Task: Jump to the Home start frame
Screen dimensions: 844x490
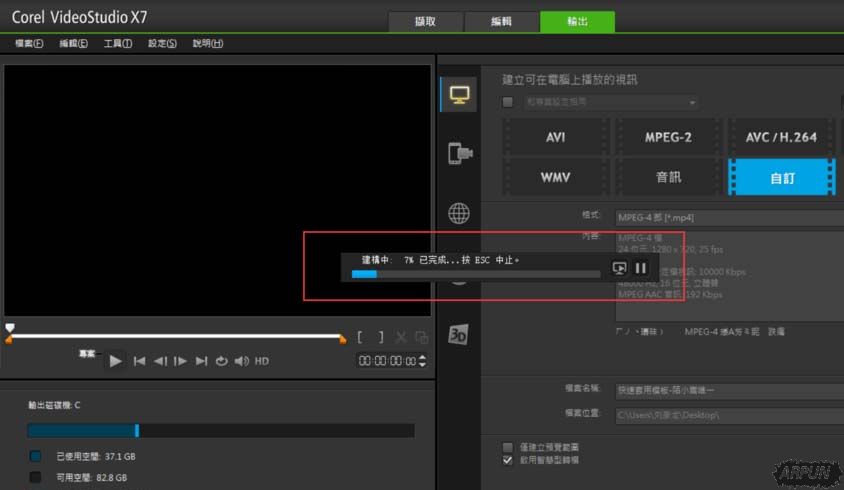Action: pyautogui.click(x=140, y=361)
